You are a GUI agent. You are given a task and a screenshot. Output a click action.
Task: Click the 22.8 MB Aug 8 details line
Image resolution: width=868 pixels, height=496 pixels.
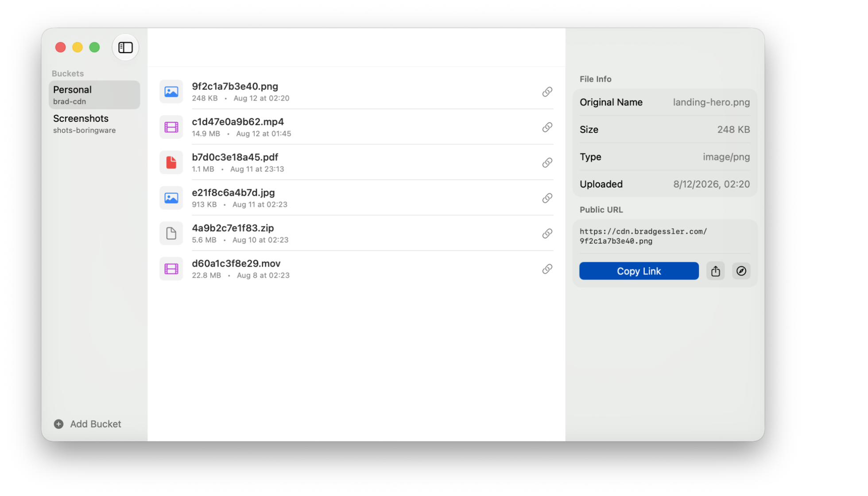point(240,275)
